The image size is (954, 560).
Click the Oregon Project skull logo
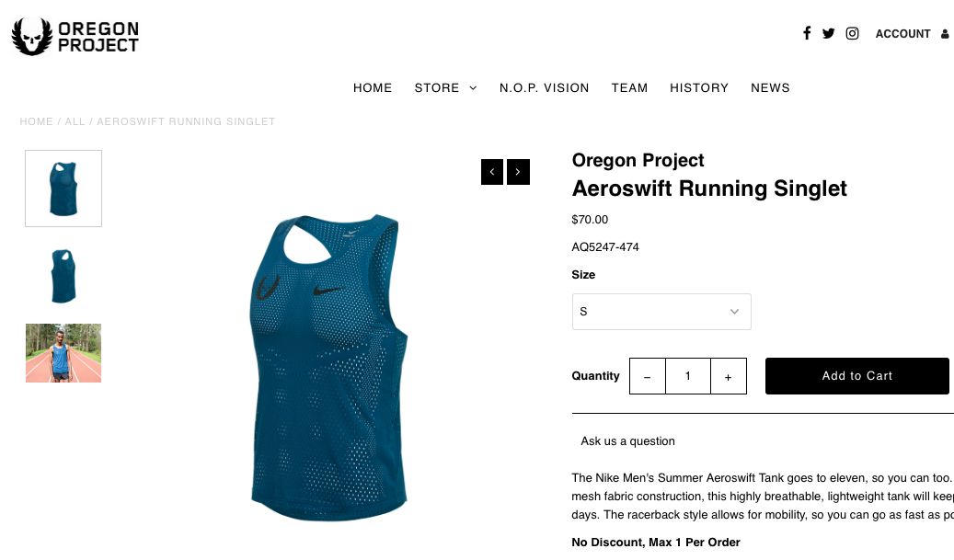[32, 37]
